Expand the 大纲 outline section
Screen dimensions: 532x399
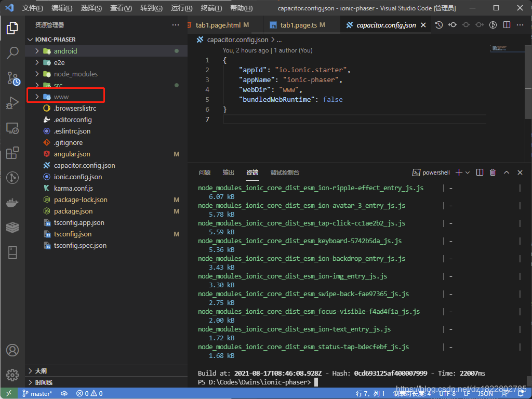[x=41, y=371]
